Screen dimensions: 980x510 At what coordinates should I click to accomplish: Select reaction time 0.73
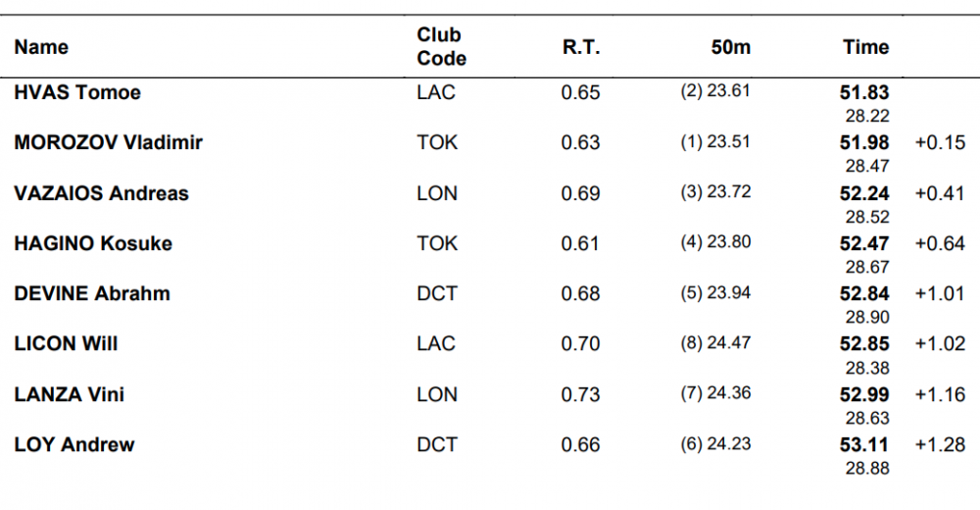580,395
